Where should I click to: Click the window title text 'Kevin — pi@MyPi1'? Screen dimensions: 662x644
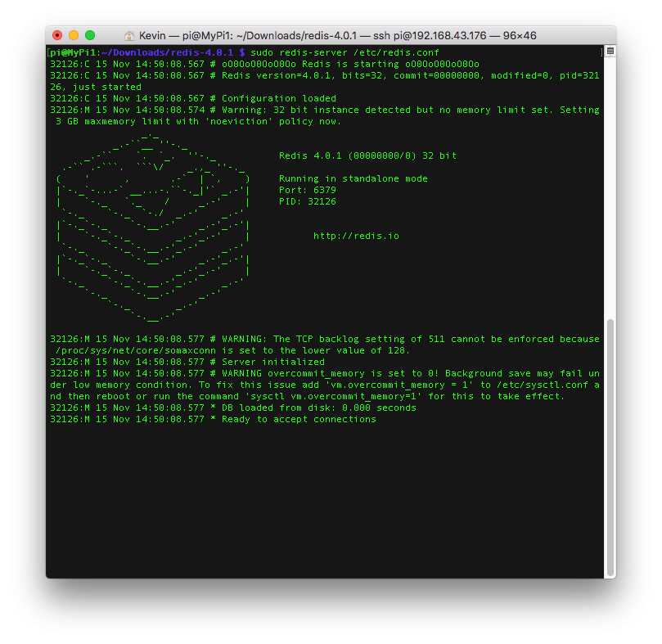[x=184, y=36]
